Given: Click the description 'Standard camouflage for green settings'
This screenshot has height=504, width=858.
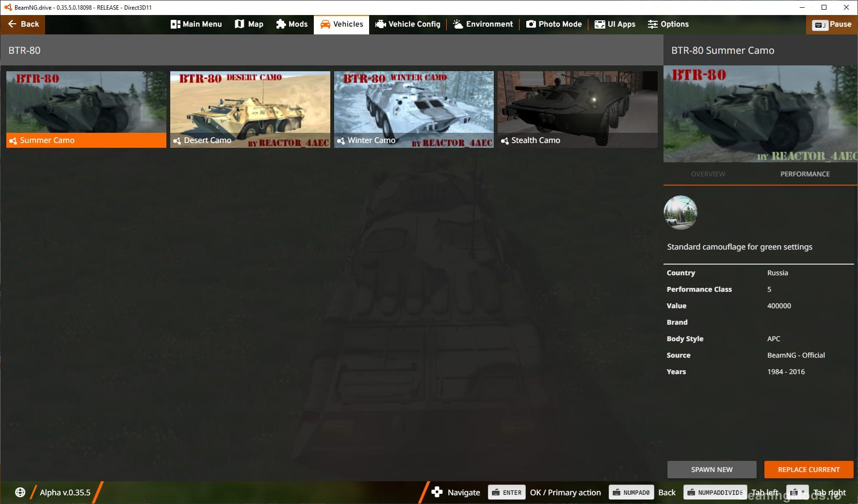Looking at the screenshot, I should point(739,247).
